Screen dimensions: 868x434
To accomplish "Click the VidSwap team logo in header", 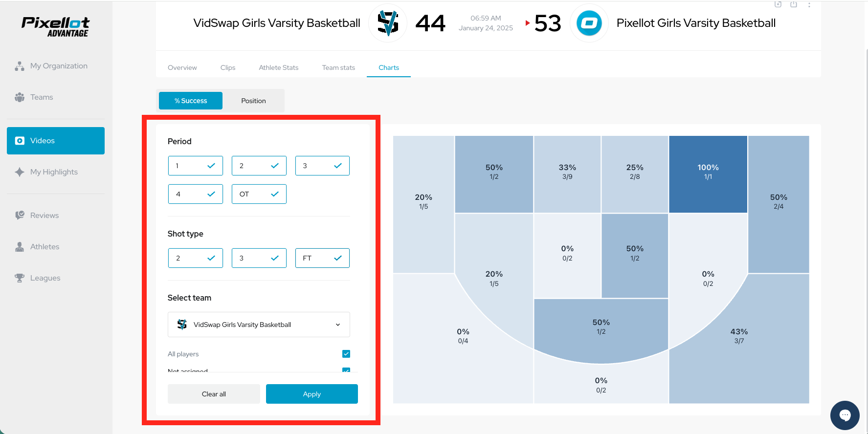I will point(388,23).
